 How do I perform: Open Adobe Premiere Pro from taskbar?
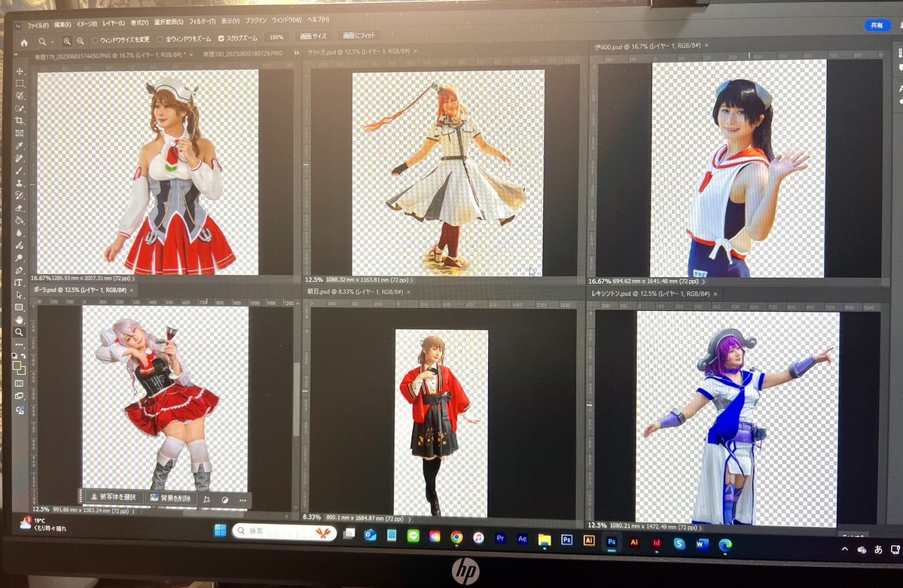click(x=500, y=539)
